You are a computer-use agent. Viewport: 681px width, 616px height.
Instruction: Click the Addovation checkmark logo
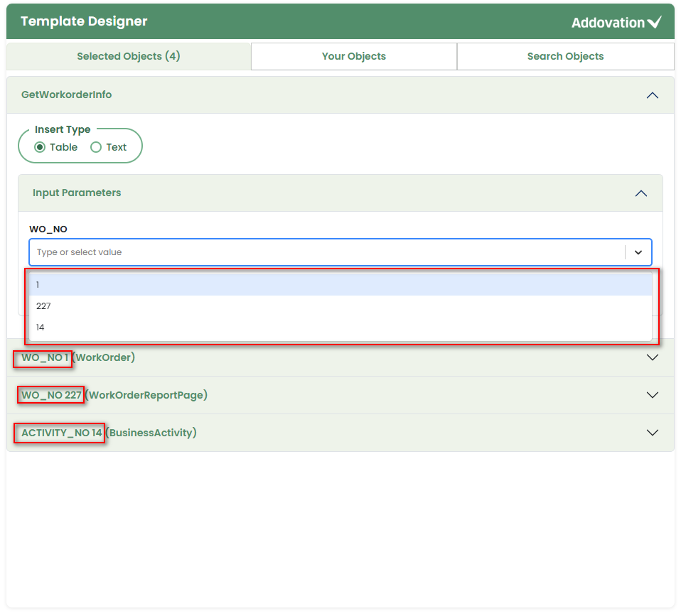pyautogui.click(x=654, y=22)
